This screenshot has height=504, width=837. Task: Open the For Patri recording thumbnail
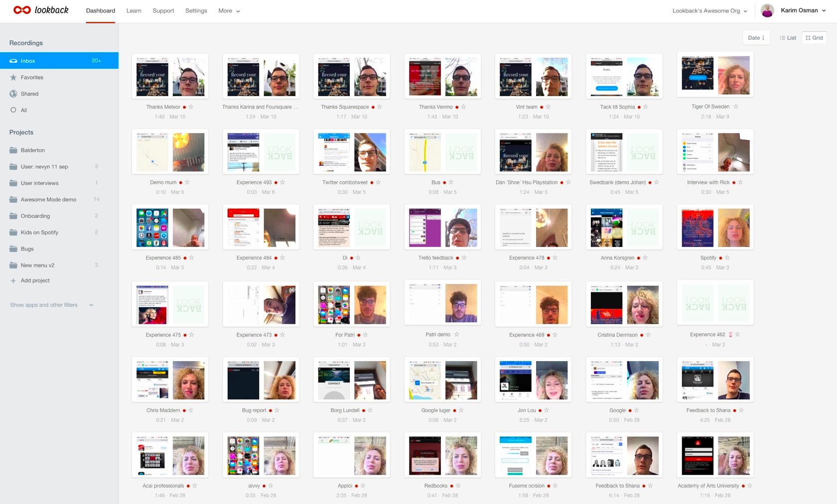(x=352, y=304)
